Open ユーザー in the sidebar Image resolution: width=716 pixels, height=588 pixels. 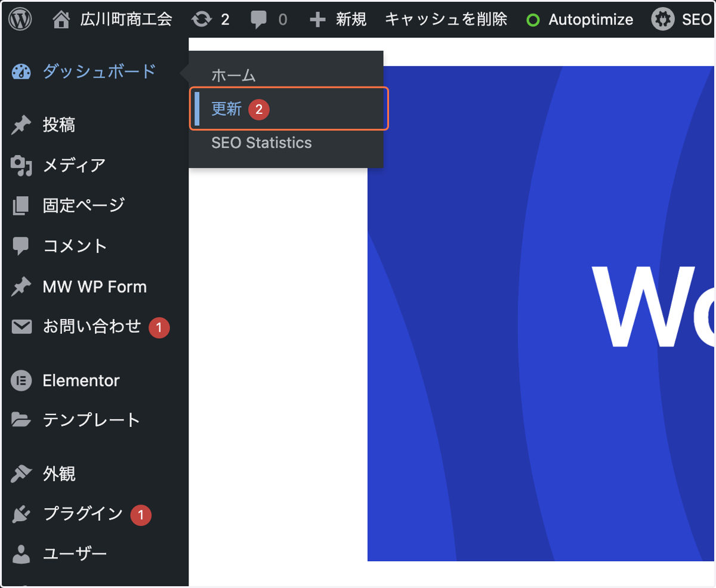click(75, 554)
